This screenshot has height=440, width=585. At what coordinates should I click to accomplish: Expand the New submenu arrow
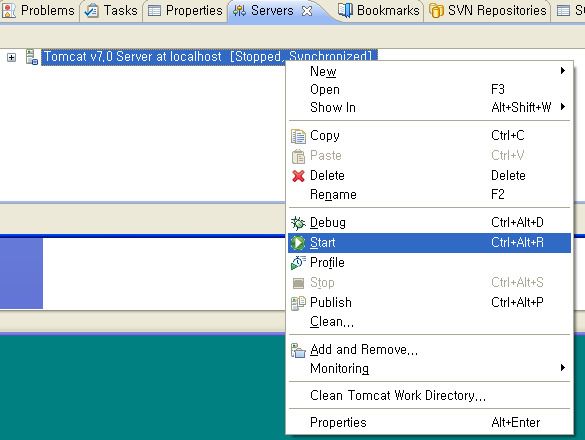pyautogui.click(x=563, y=71)
